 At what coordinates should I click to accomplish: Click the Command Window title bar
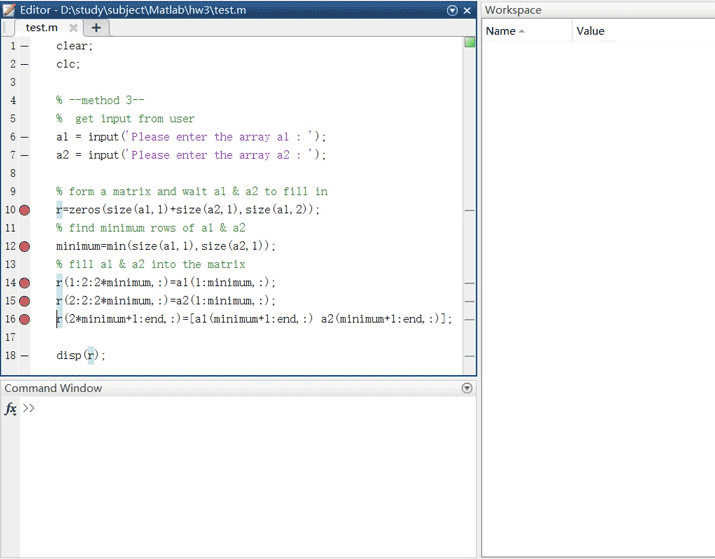(x=238, y=388)
